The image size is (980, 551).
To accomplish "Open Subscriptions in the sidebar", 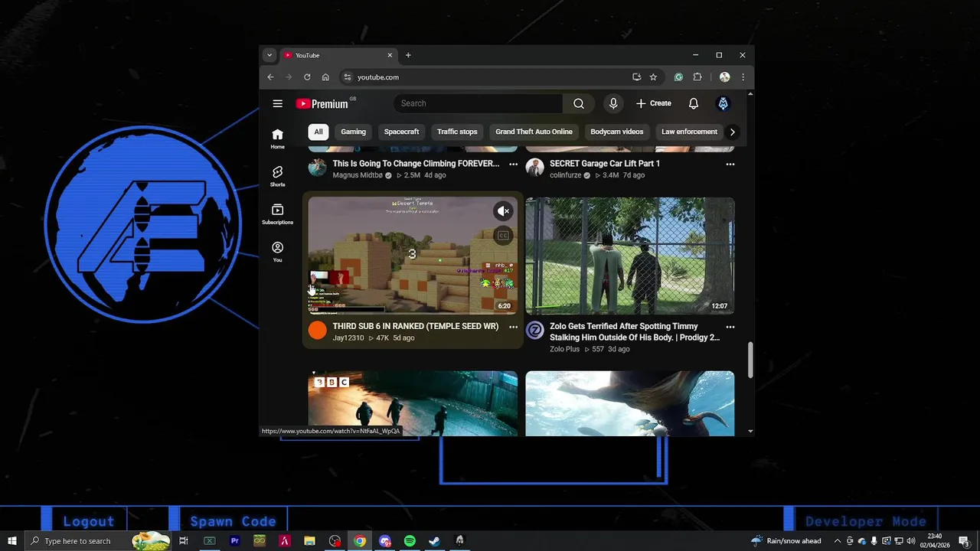I will (277, 214).
